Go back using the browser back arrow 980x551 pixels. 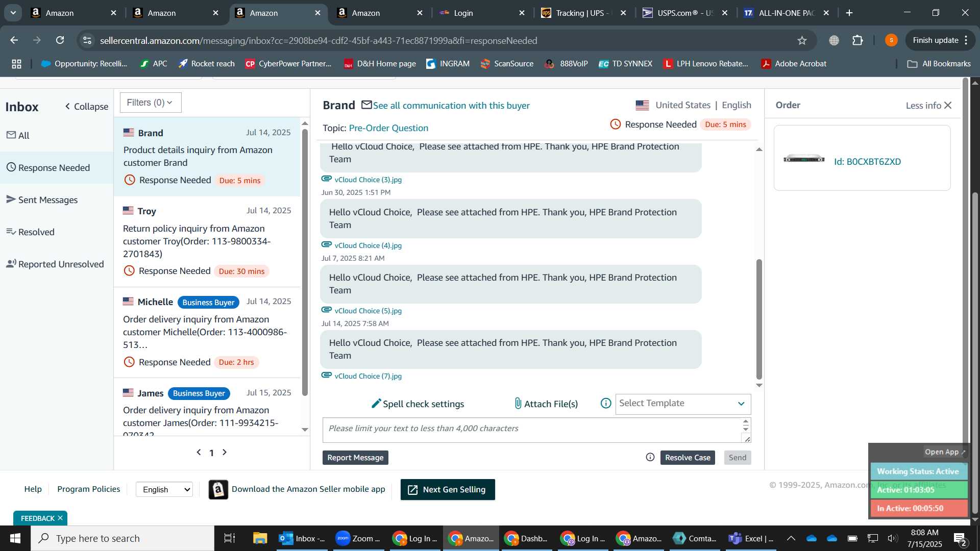click(x=14, y=40)
